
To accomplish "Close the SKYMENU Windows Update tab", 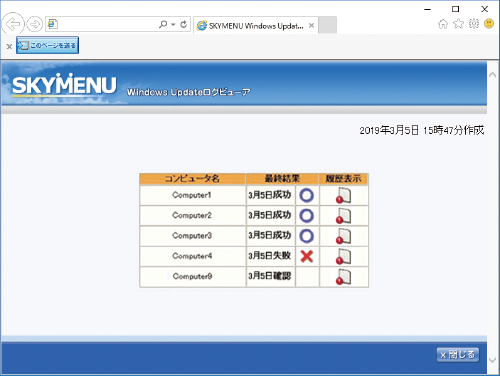I will click(x=311, y=26).
